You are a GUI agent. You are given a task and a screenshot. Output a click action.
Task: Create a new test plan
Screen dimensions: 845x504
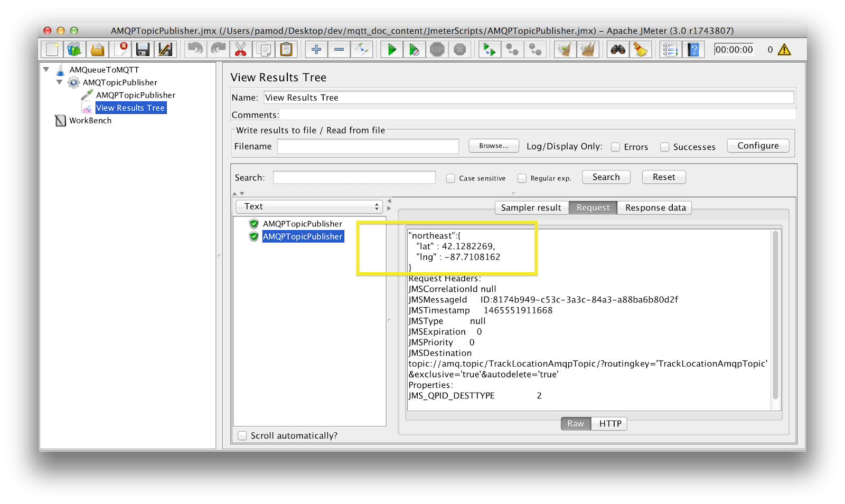point(52,50)
